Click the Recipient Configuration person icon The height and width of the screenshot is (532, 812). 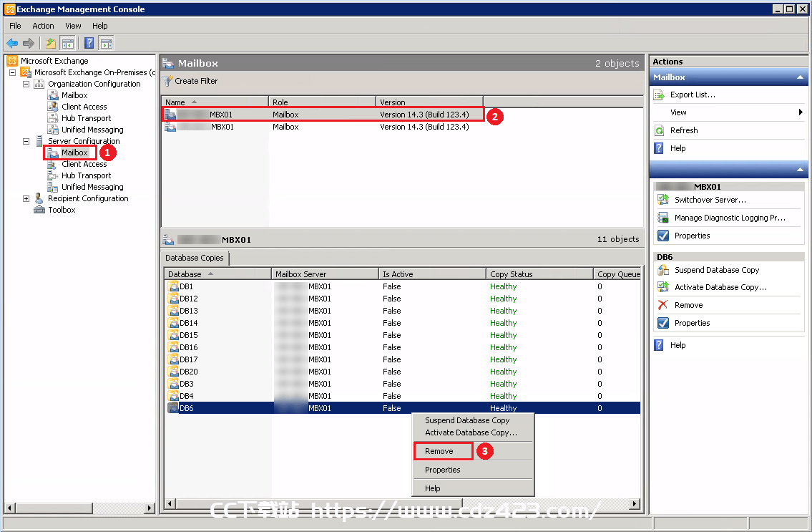point(39,198)
